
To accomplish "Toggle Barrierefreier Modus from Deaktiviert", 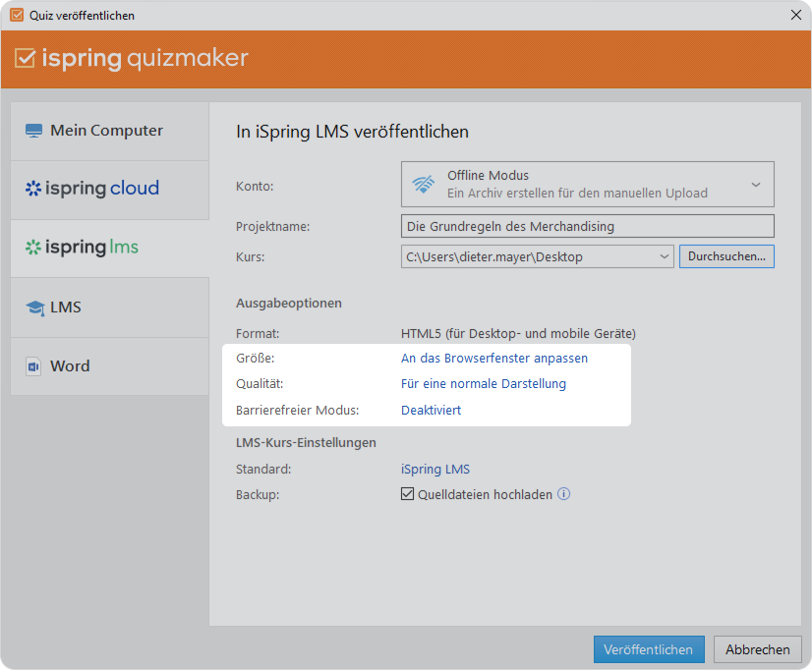I will tap(431, 410).
